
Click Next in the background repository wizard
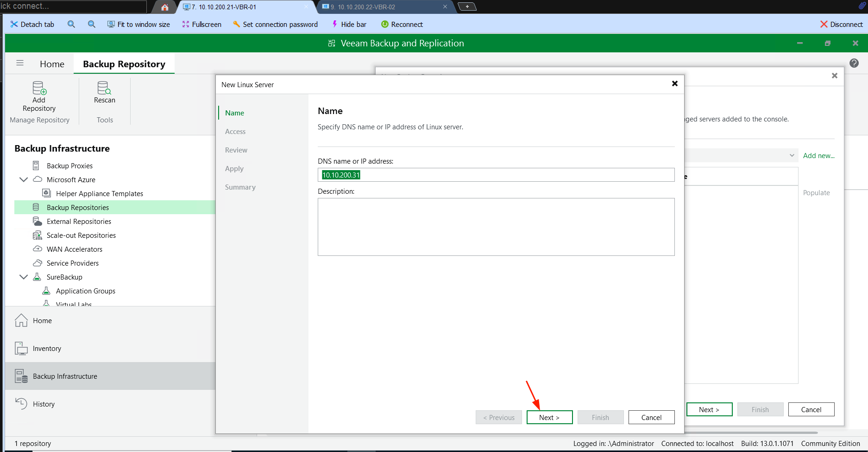[709, 409]
